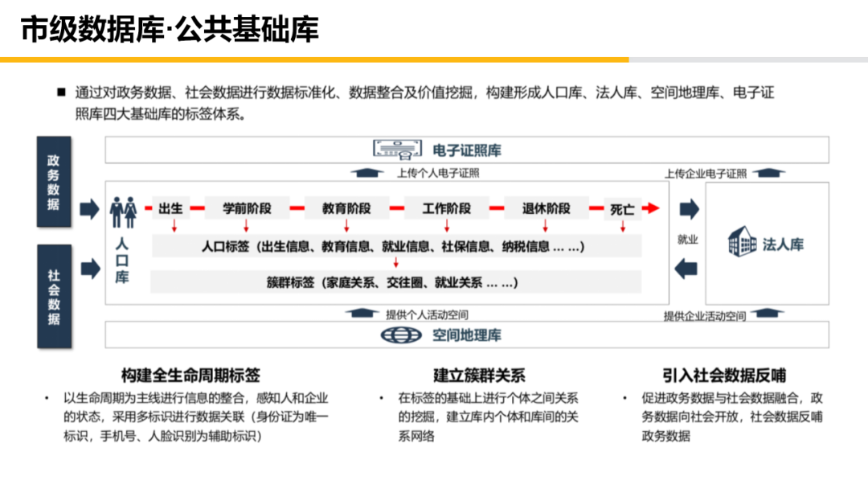This screenshot has height=489, width=868.
Task: Click the small red arrow below 学前阶段
Action: point(247,225)
